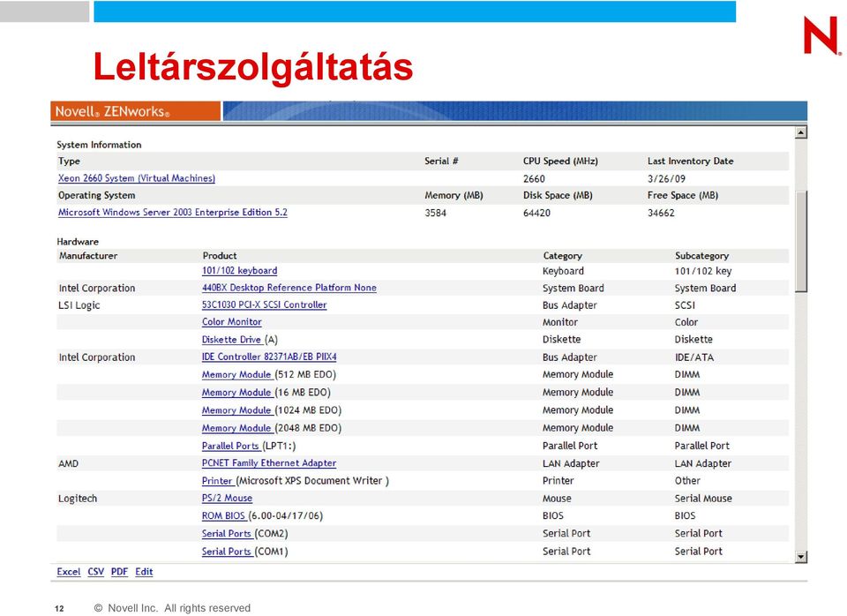The width and height of the screenshot is (847, 616).
Task: Select the Serial Mouse subcategory cell
Action: click(703, 499)
